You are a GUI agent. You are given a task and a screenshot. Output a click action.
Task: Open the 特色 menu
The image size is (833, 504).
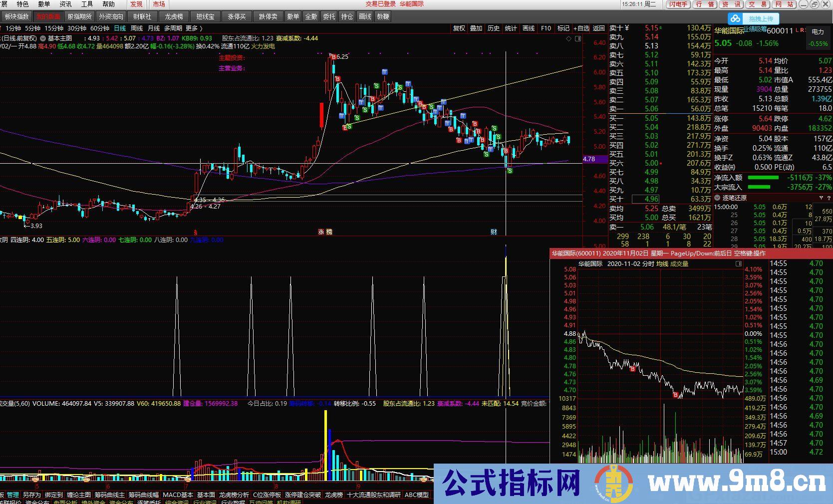(22, 4)
